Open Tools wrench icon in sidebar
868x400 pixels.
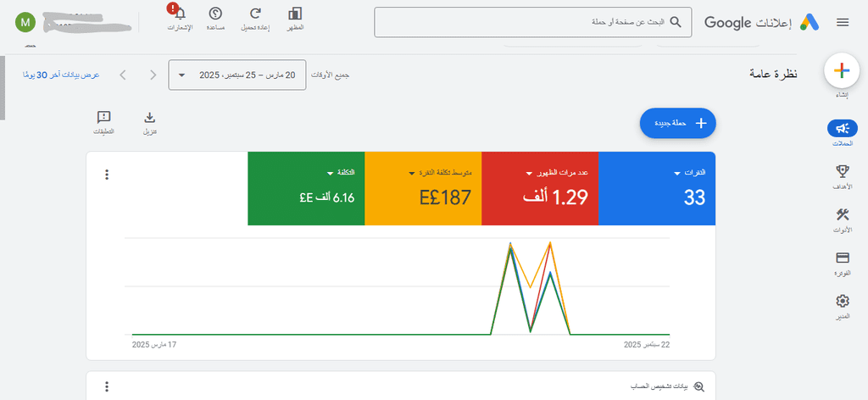tap(842, 214)
